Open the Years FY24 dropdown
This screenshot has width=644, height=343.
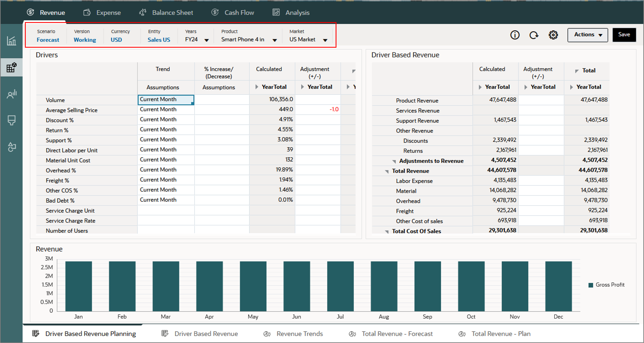point(206,40)
